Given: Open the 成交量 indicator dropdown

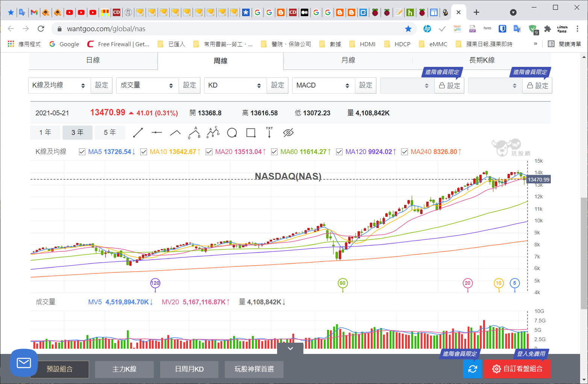Looking at the screenshot, I should (147, 85).
